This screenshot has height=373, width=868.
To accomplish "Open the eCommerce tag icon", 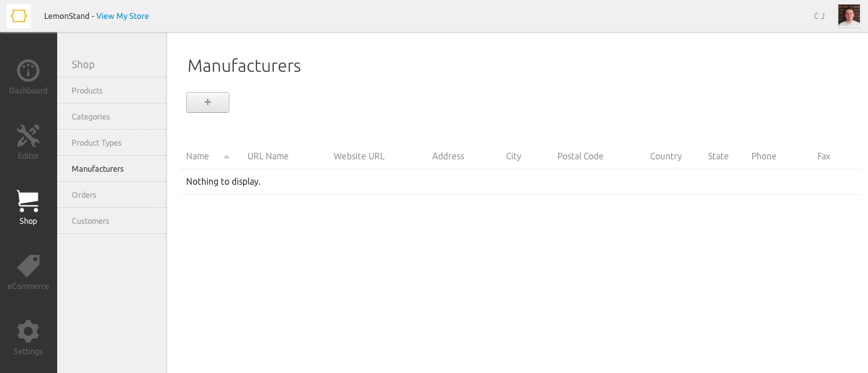I will (x=28, y=266).
